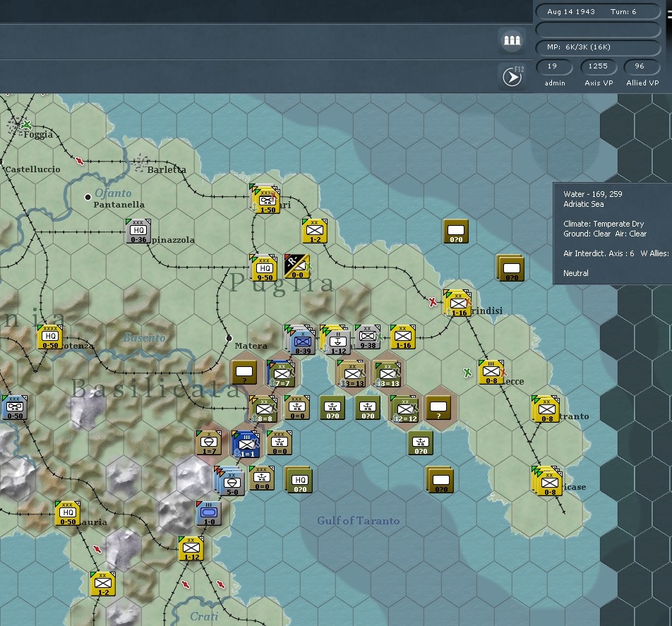Select the 1-16 unit stack at Brindisi

457,303
